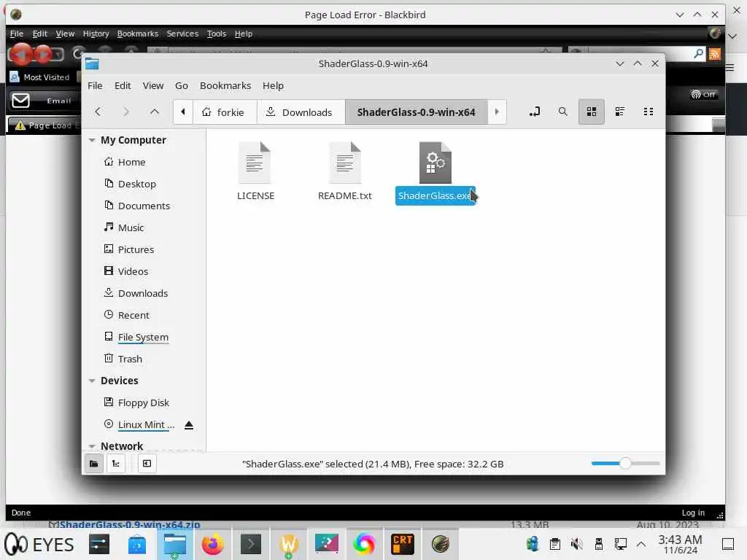Click Blackbird RSS feed icon

(715, 54)
